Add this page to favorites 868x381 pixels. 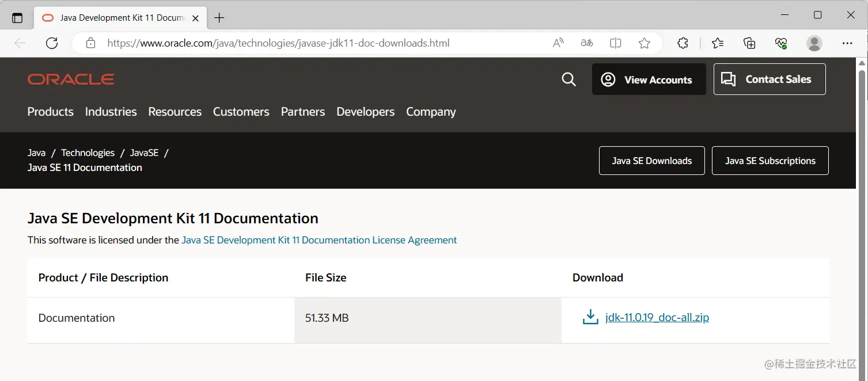(645, 43)
